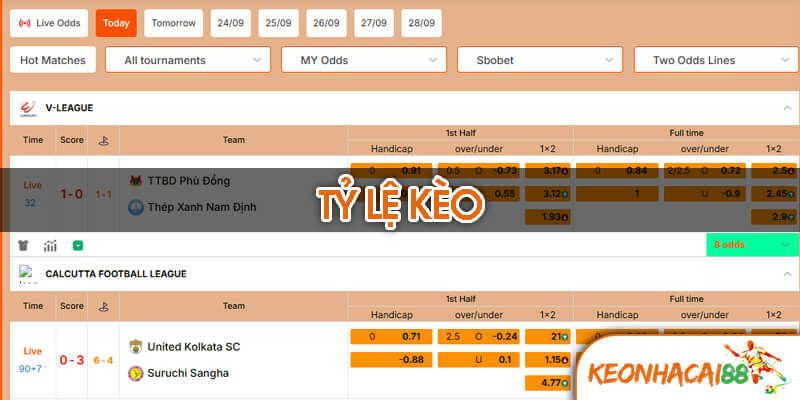This screenshot has width=800, height=400.
Task: Click TTBD Phù Đổng team crest
Action: [136, 181]
